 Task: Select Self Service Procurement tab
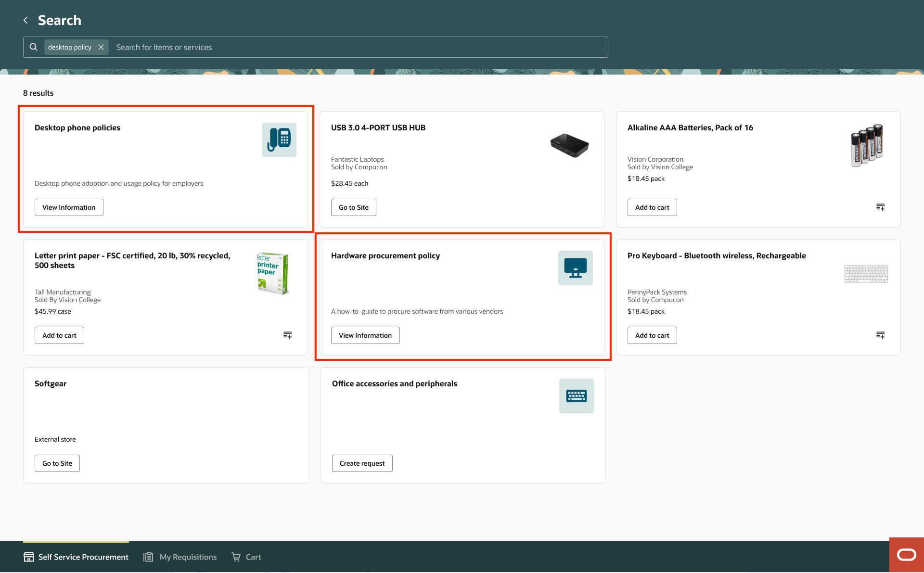point(76,557)
